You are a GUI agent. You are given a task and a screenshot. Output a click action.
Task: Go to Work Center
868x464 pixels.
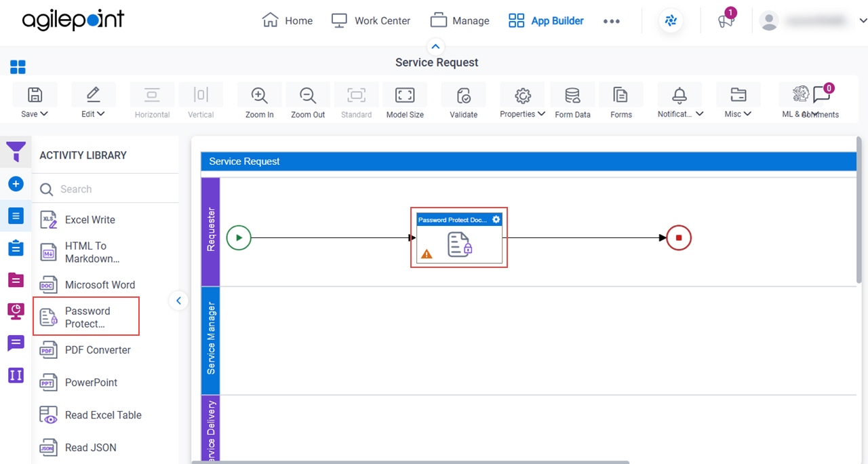371,20
